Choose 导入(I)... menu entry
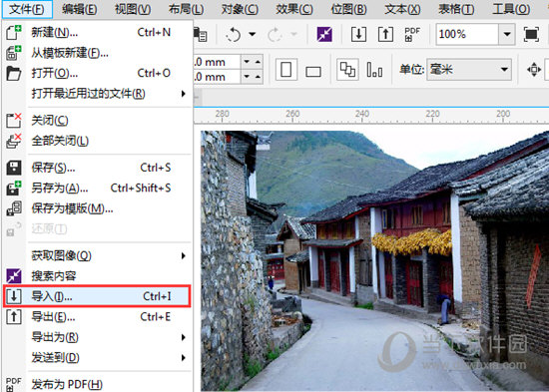The image size is (549, 392). tap(98, 296)
